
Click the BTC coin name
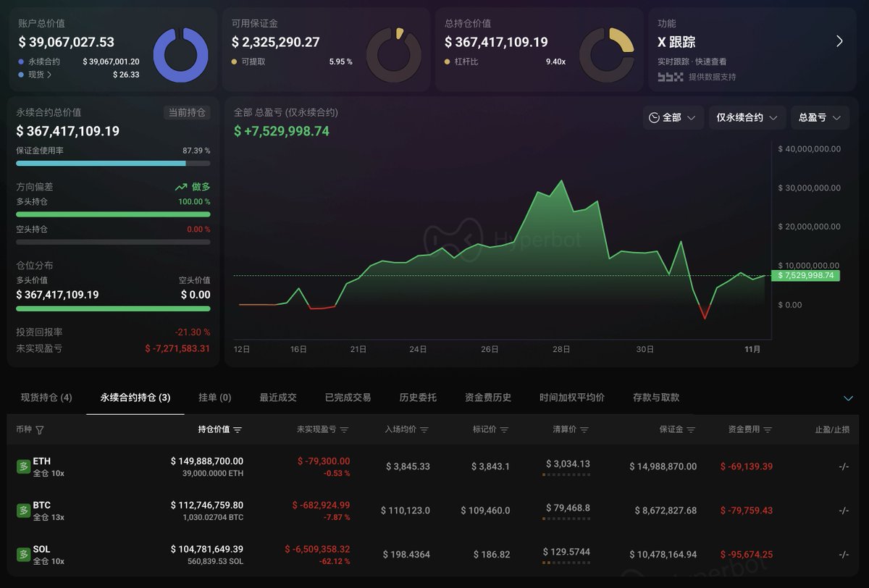pyautogui.click(x=42, y=505)
